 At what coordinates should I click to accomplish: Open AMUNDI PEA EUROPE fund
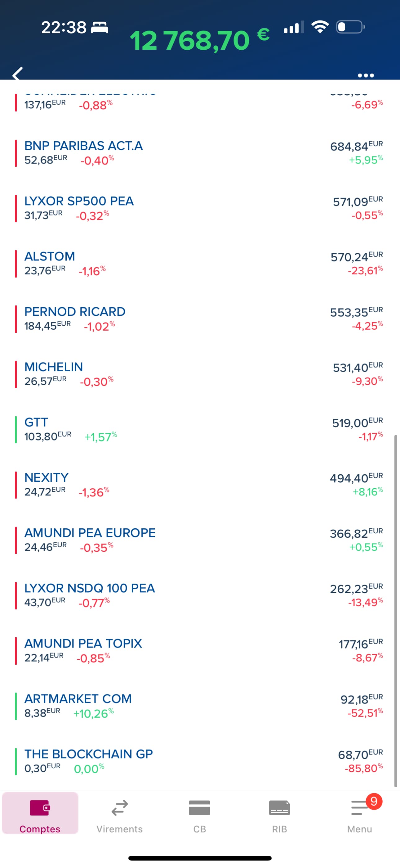(x=200, y=540)
